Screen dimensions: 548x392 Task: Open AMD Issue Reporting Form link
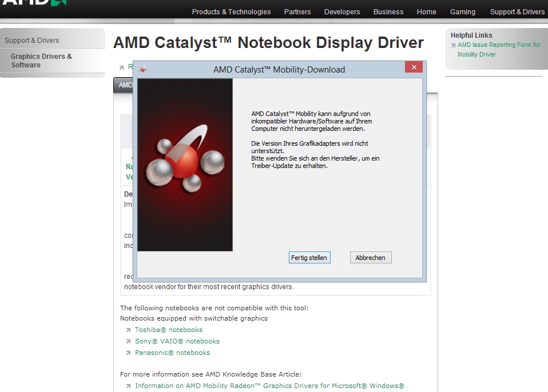pos(499,50)
